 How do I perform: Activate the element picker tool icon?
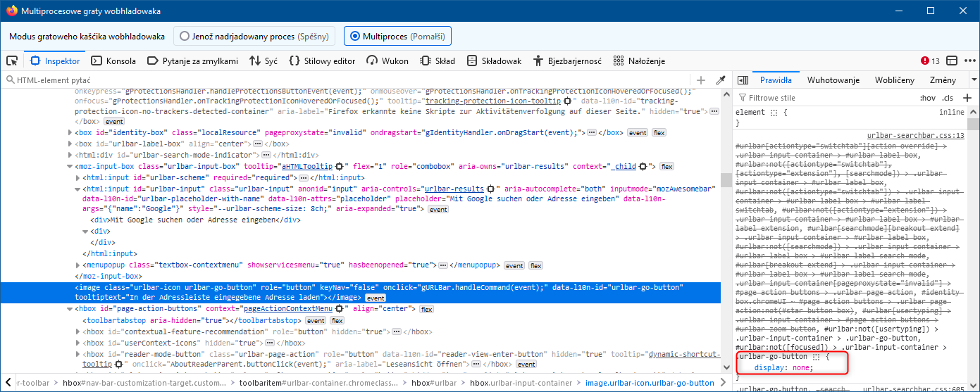coord(12,61)
